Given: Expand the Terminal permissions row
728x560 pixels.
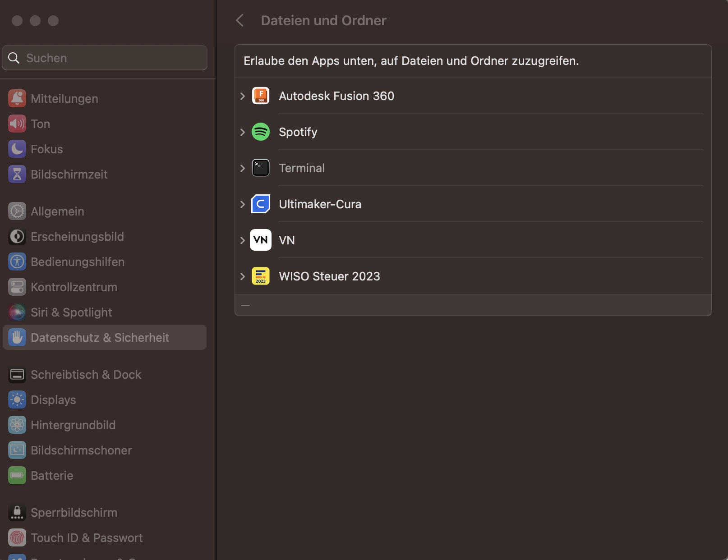Looking at the screenshot, I should [243, 168].
